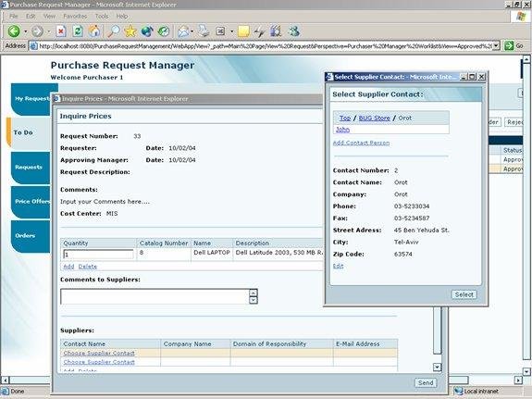Click comments textarea scroll down arrow
Screen dimensions: 532x399
pyautogui.click(x=254, y=300)
